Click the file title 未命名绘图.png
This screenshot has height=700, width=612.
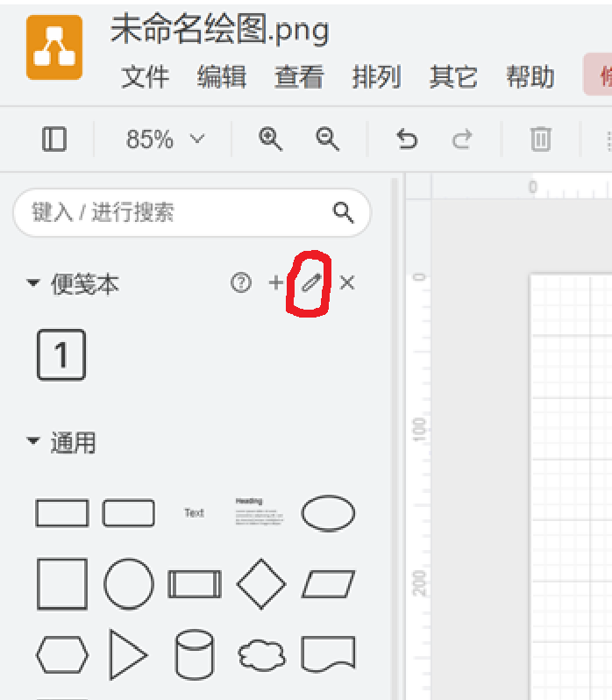tap(219, 30)
